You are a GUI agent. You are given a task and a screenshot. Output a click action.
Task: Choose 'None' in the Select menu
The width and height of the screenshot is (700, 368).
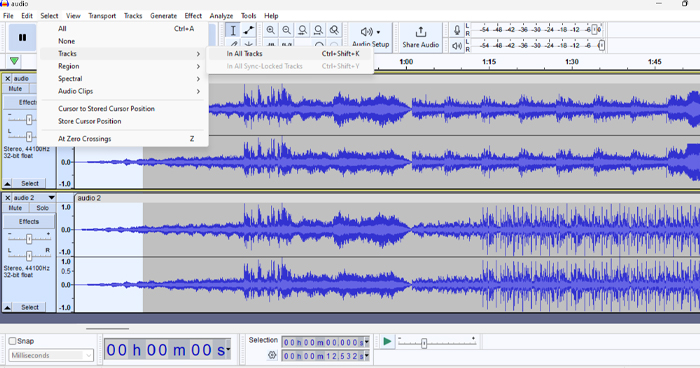(123, 41)
